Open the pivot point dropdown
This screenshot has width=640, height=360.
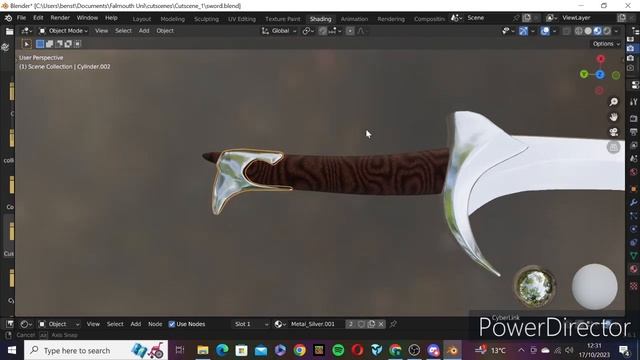pos(308,31)
